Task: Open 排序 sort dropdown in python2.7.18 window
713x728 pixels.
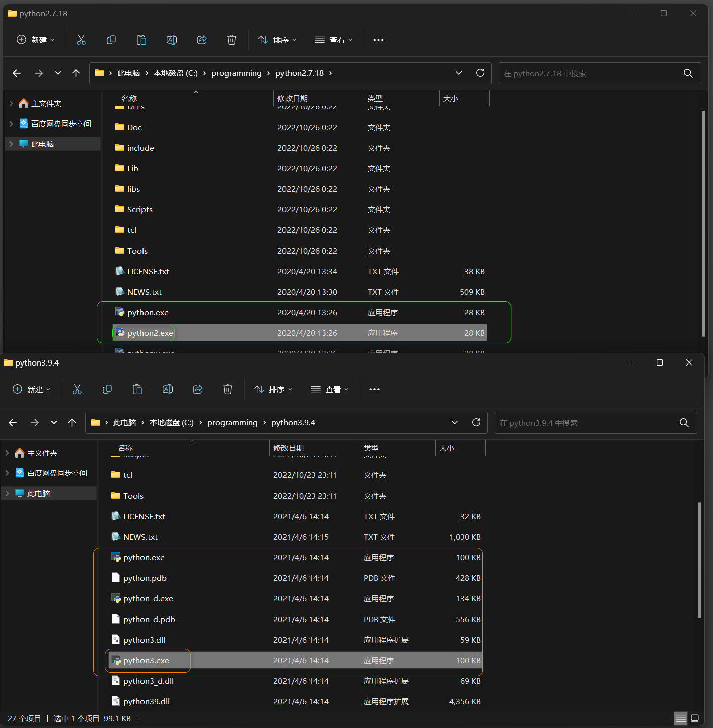Action: pos(277,40)
